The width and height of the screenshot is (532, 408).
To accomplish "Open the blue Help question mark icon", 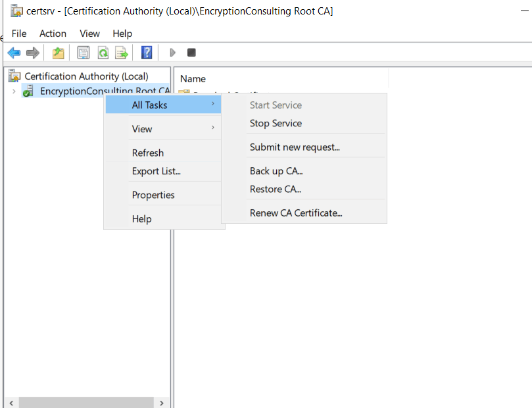I will [147, 53].
